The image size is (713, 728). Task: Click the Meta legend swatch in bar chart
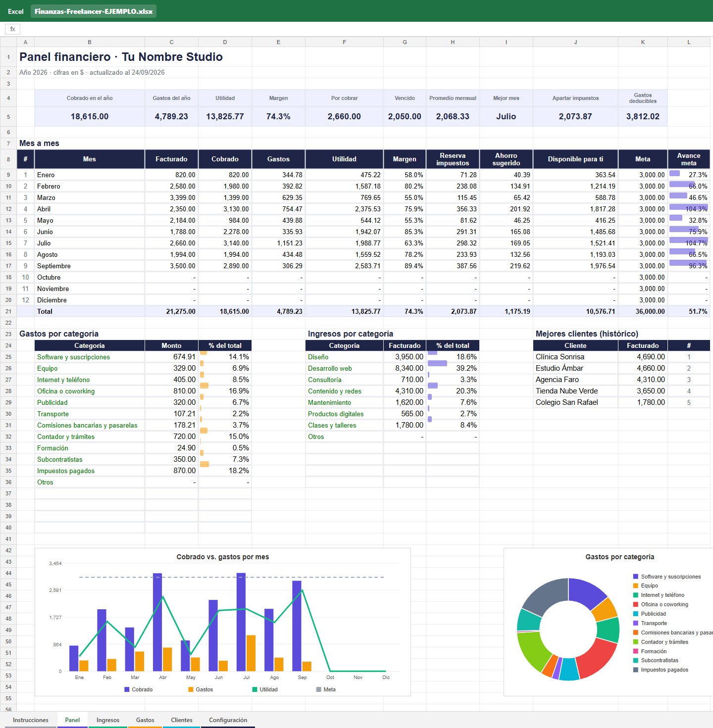pyautogui.click(x=319, y=689)
